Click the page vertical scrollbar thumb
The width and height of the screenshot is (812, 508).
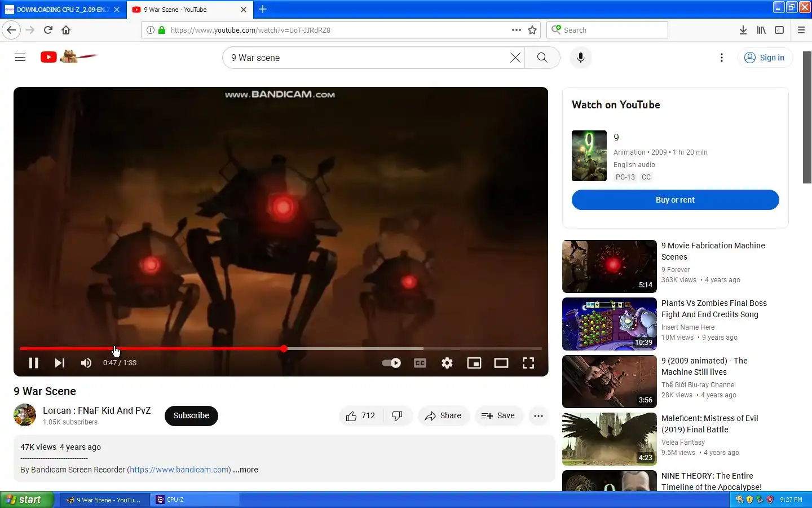point(807,117)
